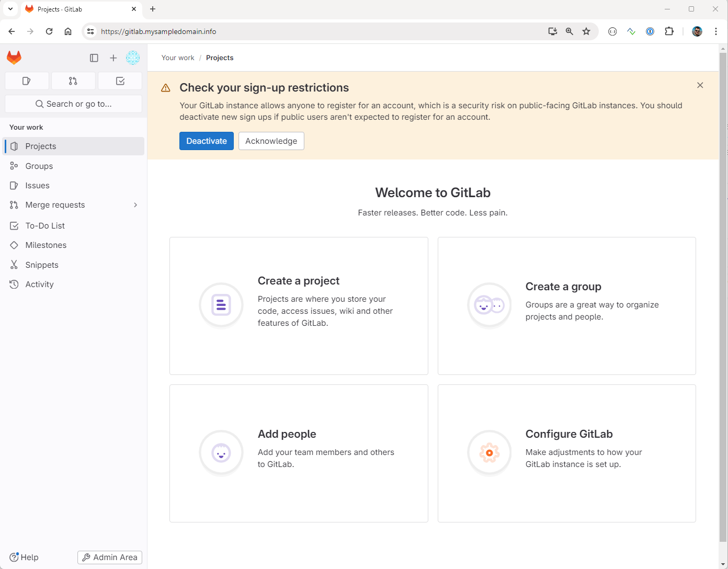The image size is (728, 569).
Task: Select Snippets in the sidebar
Action: 42,265
